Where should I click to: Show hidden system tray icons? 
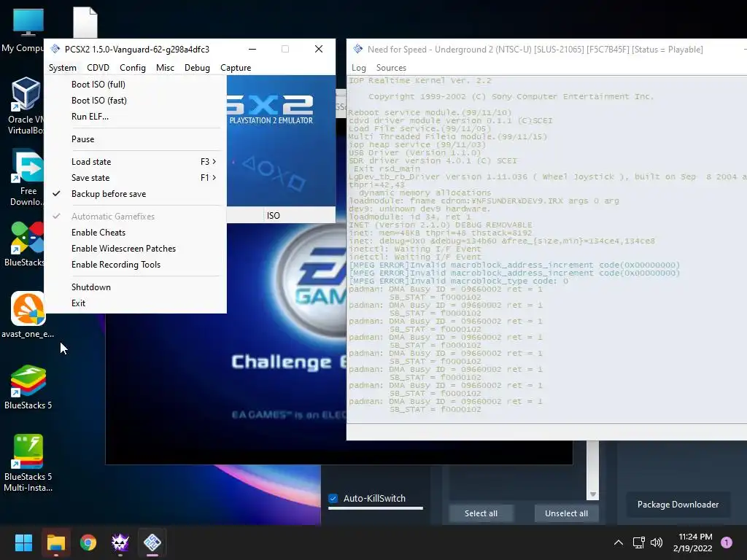619,542
